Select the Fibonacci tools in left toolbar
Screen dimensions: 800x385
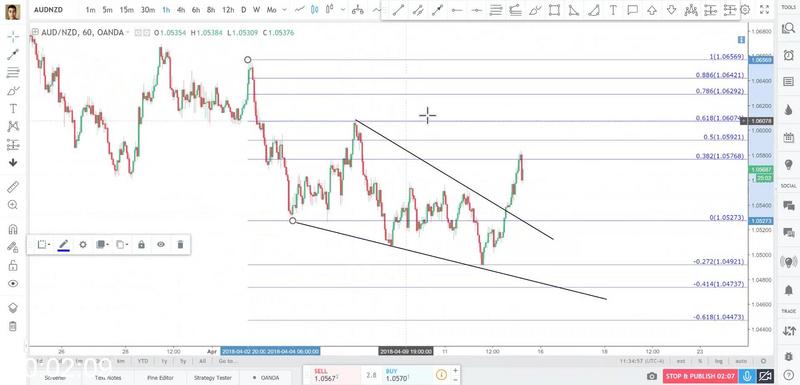[x=13, y=72]
